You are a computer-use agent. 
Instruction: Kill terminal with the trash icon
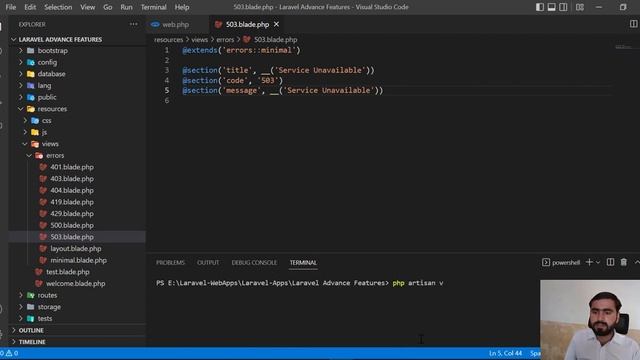click(624, 262)
